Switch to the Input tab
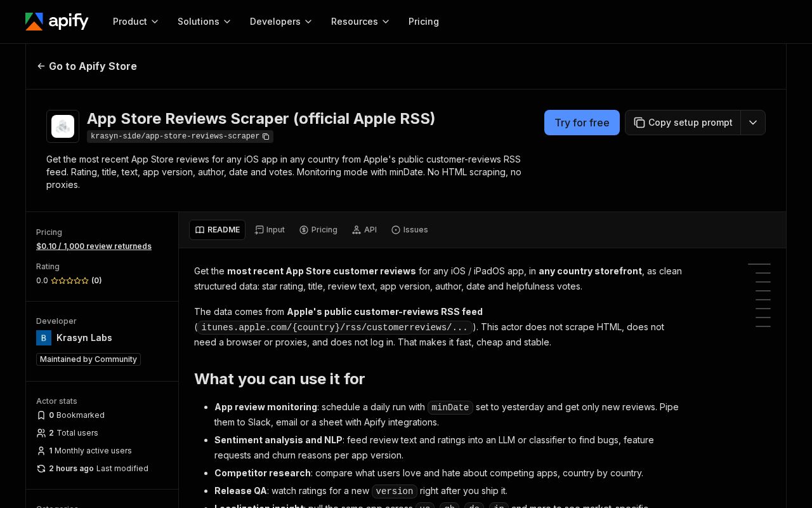812x508 pixels. (270, 230)
